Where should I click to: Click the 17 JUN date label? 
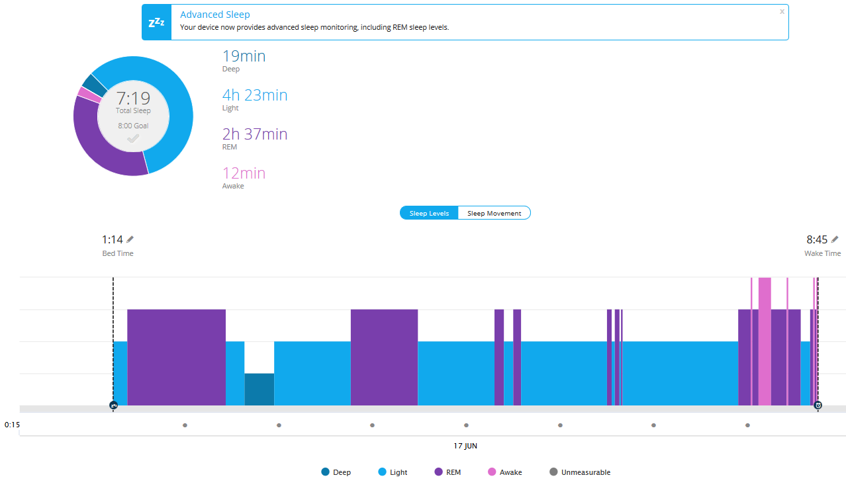(x=465, y=446)
